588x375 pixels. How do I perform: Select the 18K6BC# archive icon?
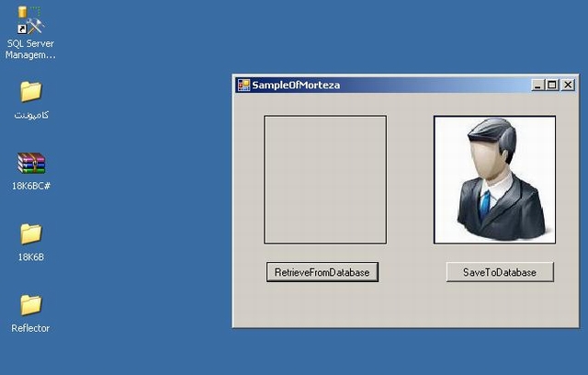31,163
